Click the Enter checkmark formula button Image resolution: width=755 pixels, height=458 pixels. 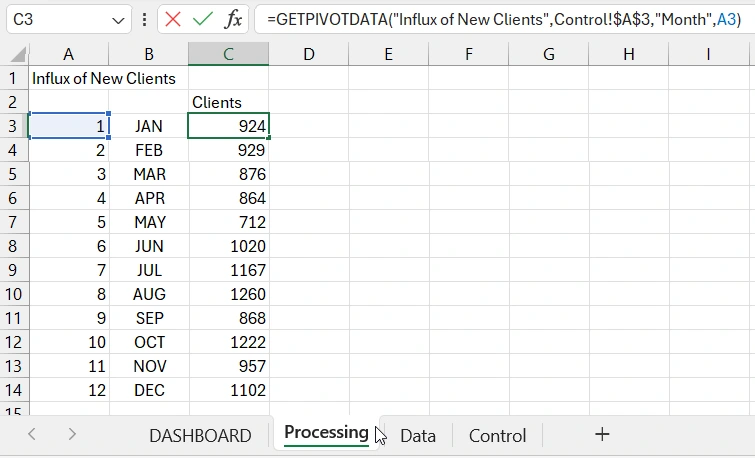pos(203,19)
